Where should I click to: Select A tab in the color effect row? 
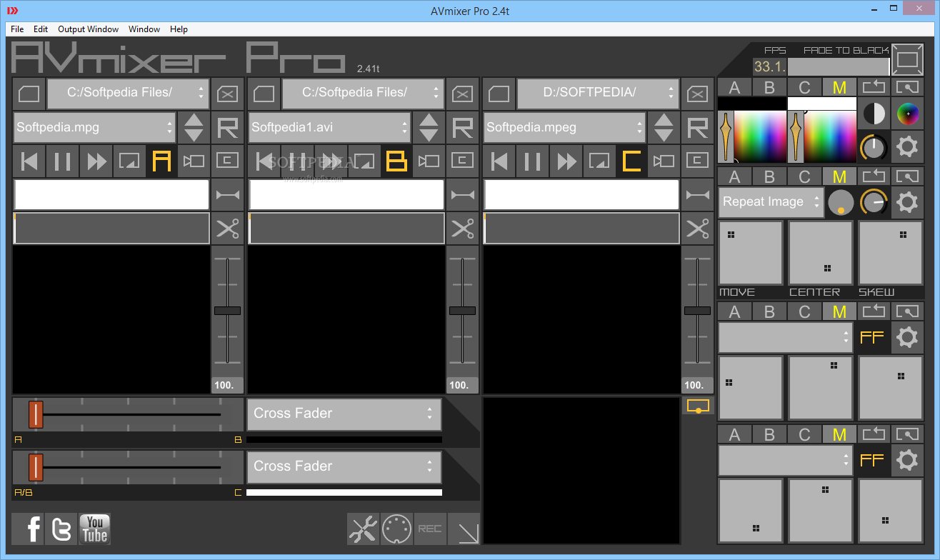(734, 88)
